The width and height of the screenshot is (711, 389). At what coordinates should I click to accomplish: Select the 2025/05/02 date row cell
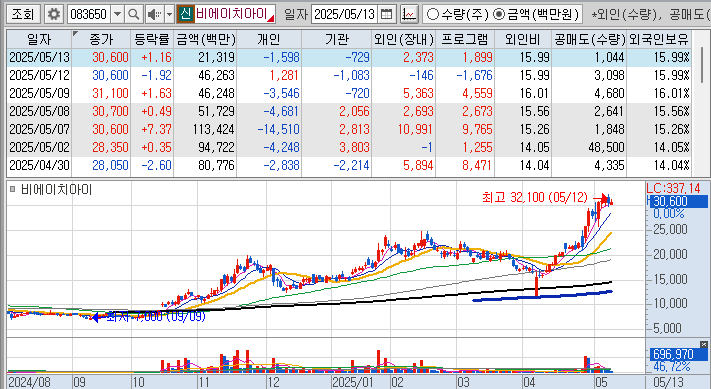click(39, 147)
